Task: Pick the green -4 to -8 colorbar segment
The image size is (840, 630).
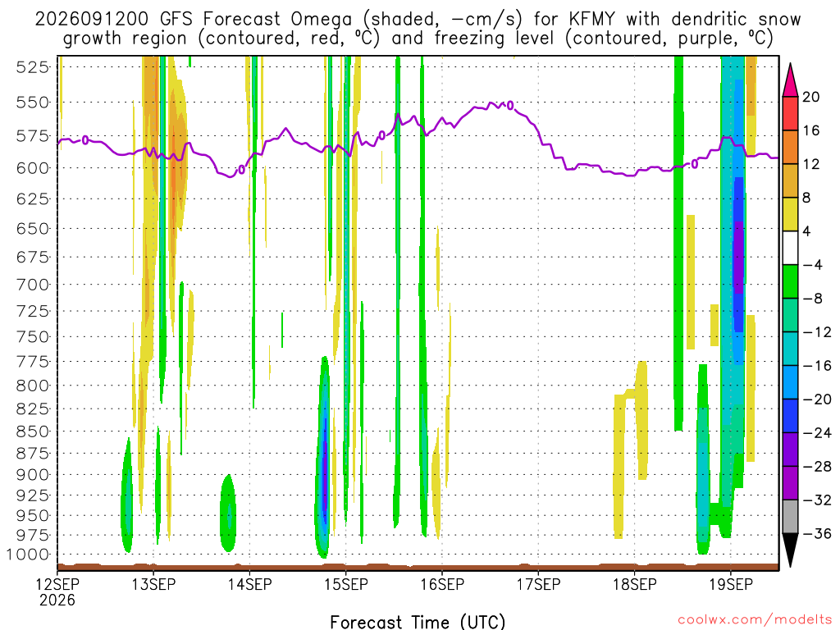Action: (790, 282)
